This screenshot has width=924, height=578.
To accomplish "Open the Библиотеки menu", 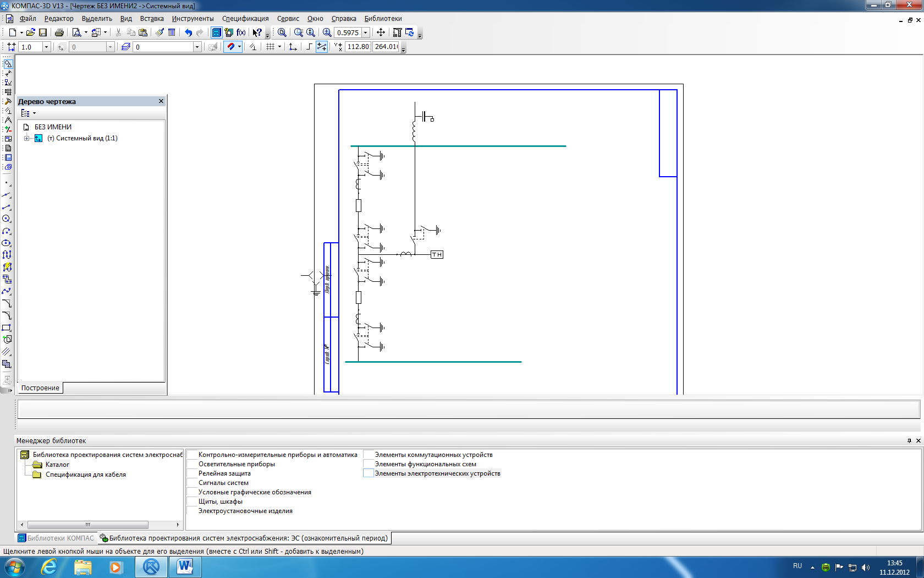I will point(383,19).
